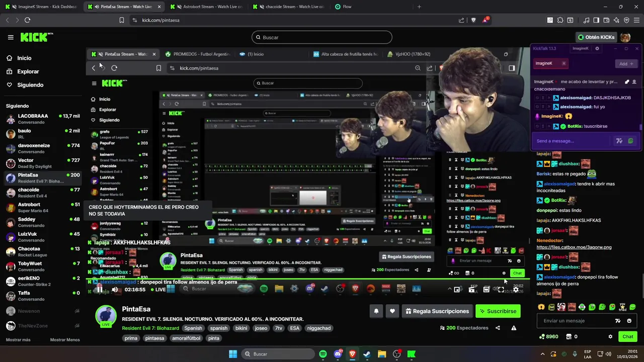This screenshot has height=362, width=644.
Task: Open Astrobort channel in following list
Action: click(43, 207)
